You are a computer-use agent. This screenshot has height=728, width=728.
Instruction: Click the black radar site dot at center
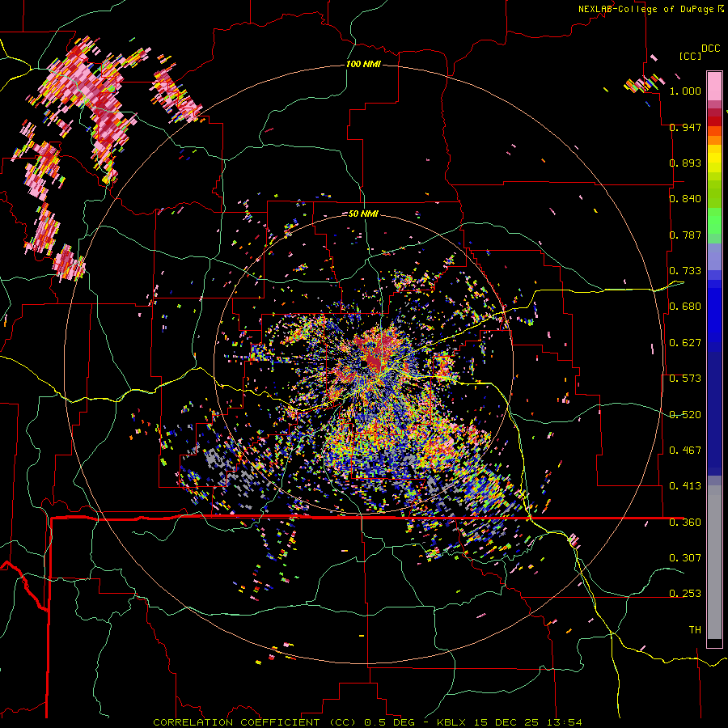[x=364, y=365]
